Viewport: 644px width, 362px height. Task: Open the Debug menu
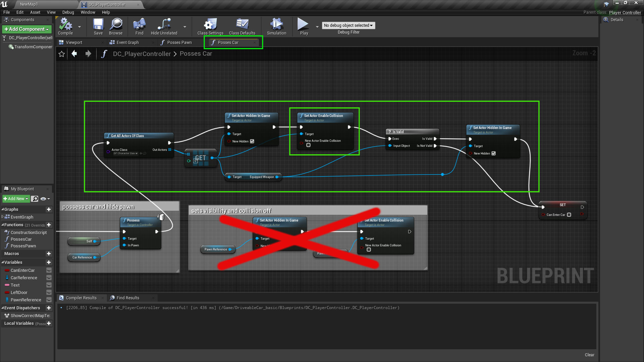(x=68, y=12)
